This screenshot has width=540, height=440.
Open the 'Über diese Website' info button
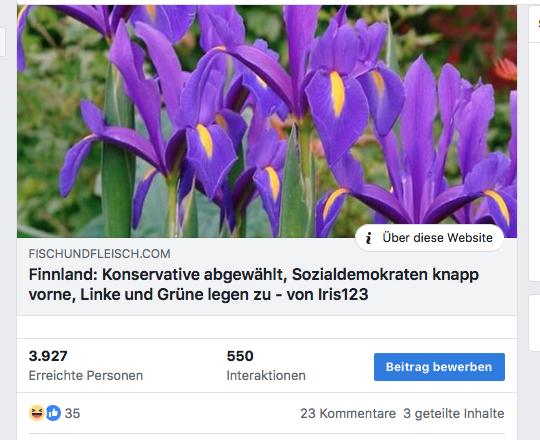point(429,238)
